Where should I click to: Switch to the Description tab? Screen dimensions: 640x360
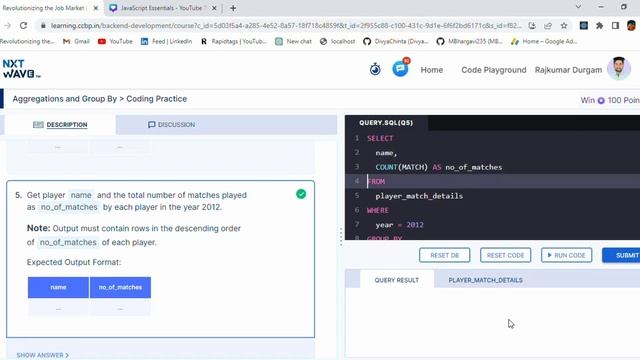point(60,124)
